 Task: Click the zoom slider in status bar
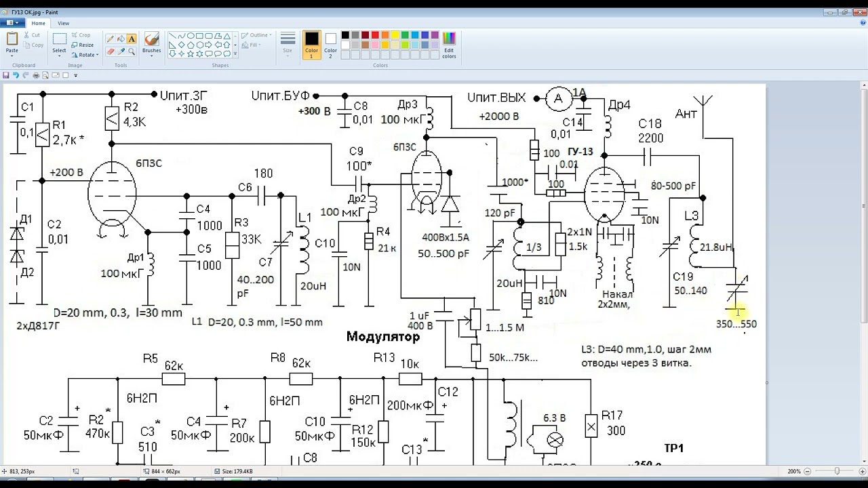837,471
